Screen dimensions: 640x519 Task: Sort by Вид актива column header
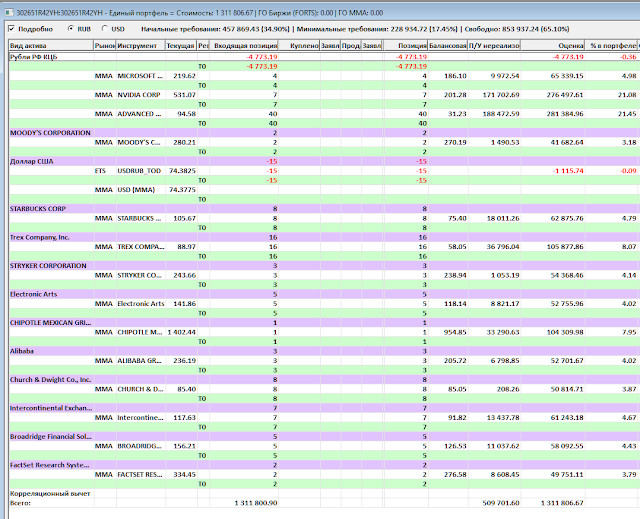51,46
